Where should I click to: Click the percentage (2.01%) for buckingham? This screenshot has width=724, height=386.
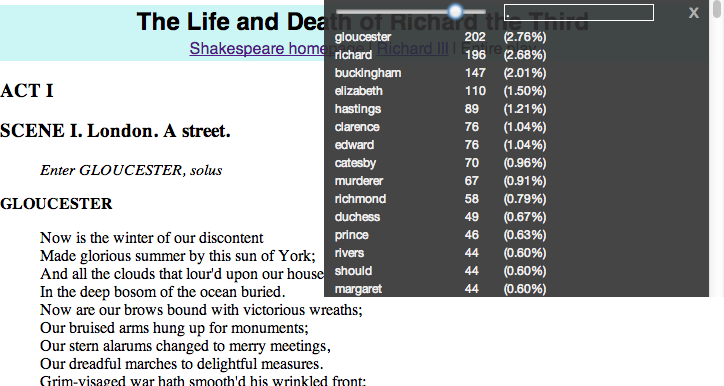pyautogui.click(x=525, y=73)
